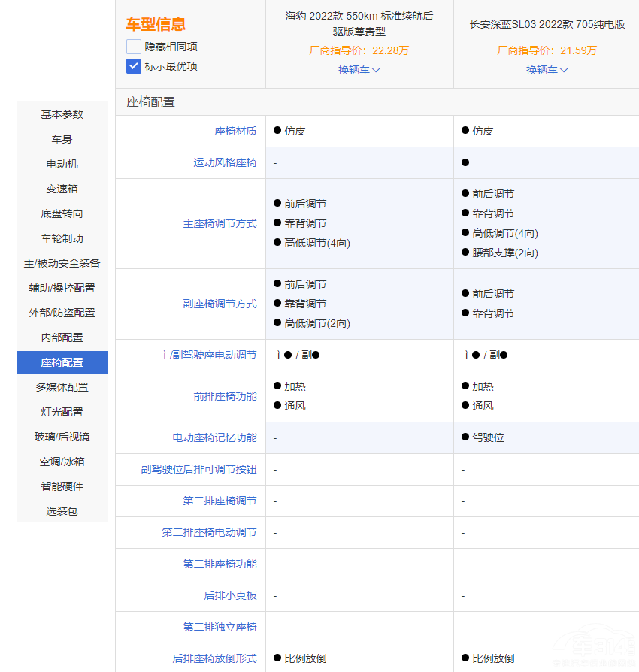The image size is (639, 672).
Task: Check the 隐藏相同项 checkbox
Action: 134,47
